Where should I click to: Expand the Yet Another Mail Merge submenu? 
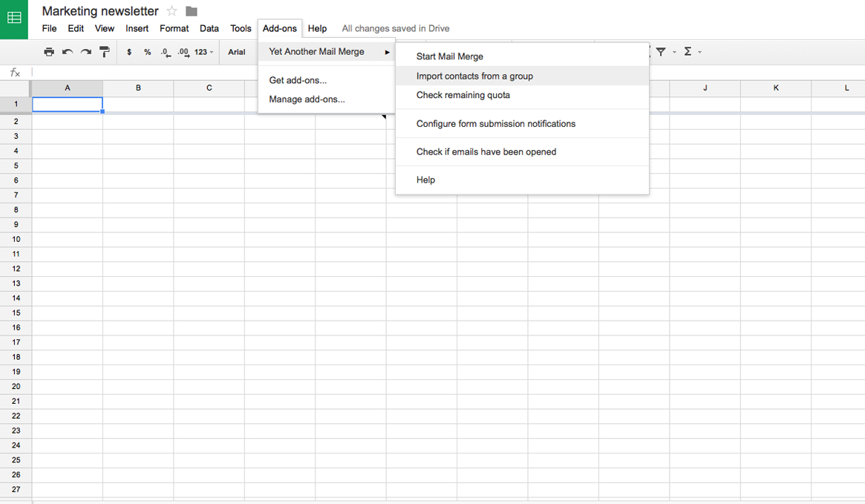[x=327, y=52]
